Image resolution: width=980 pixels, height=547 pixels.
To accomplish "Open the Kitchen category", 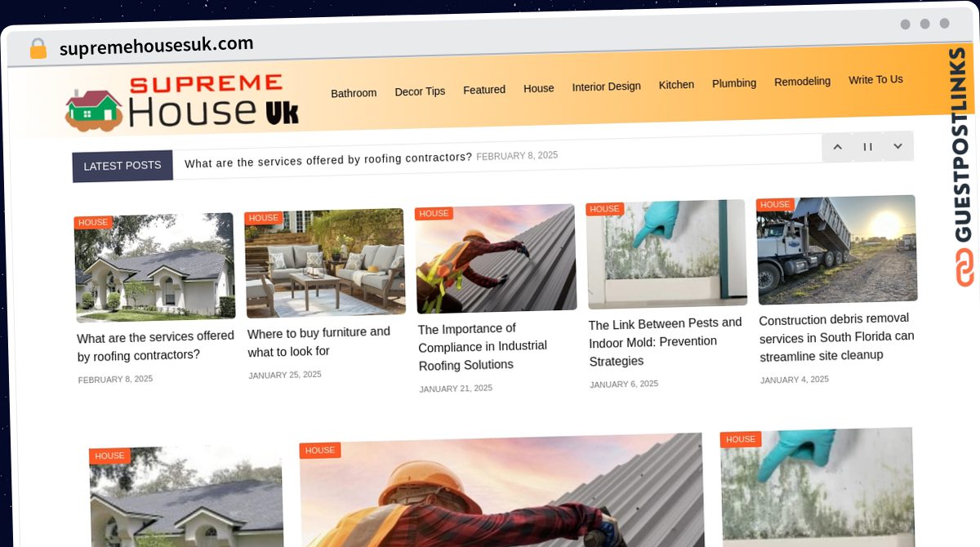I will point(676,85).
